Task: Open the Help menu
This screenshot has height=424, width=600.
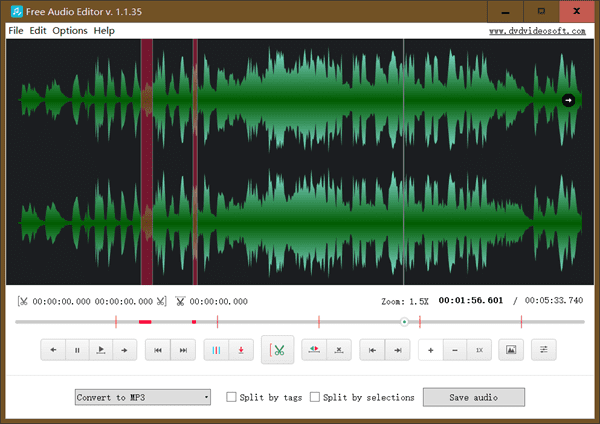Action: coord(104,31)
